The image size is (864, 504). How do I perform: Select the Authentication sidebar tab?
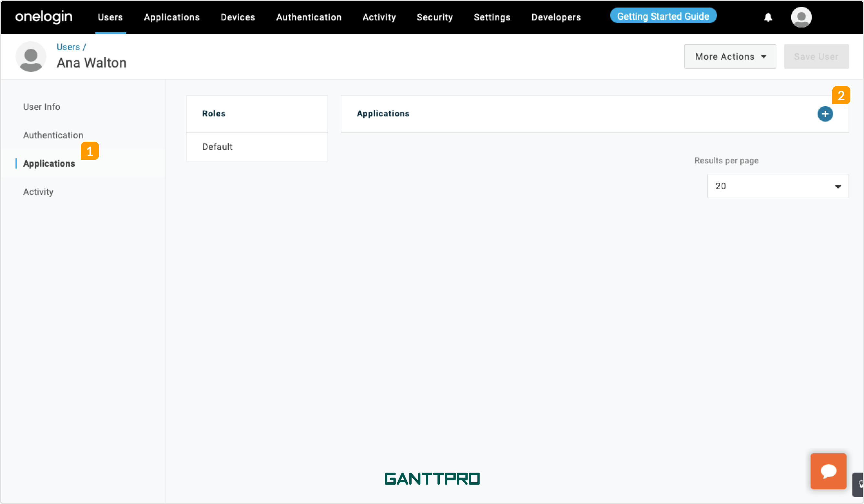[x=53, y=135]
